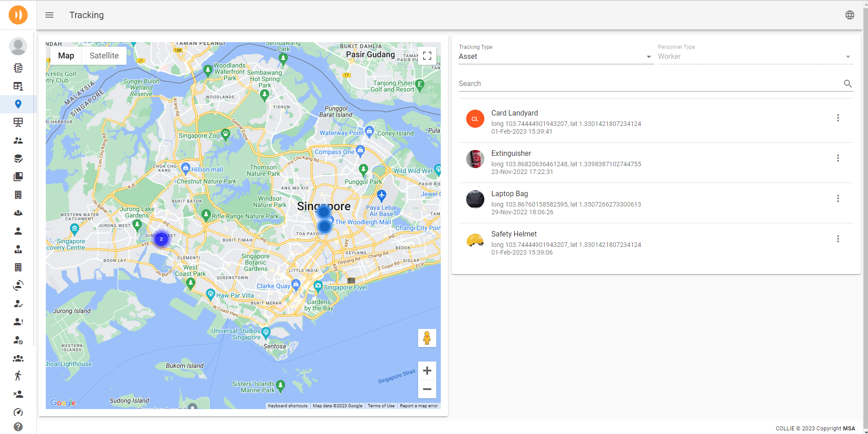
Task: Open options menu for Laptop Bag
Action: tap(838, 198)
